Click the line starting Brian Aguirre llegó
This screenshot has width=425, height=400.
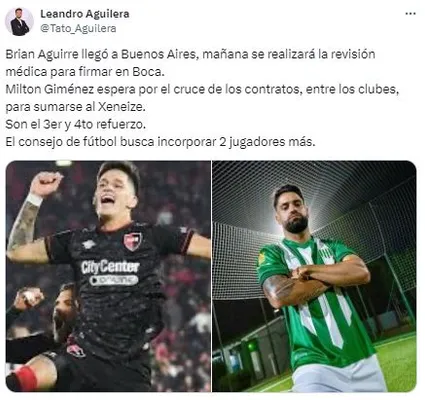point(190,54)
